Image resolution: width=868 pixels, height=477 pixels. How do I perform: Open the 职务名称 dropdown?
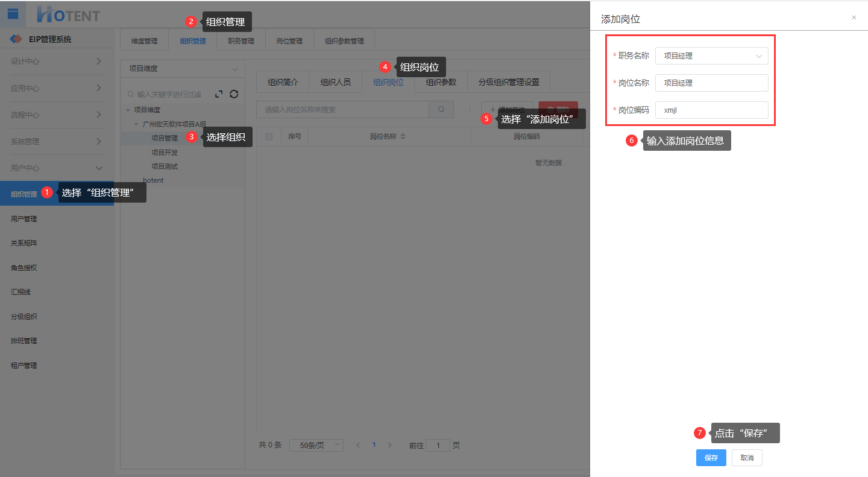[711, 55]
